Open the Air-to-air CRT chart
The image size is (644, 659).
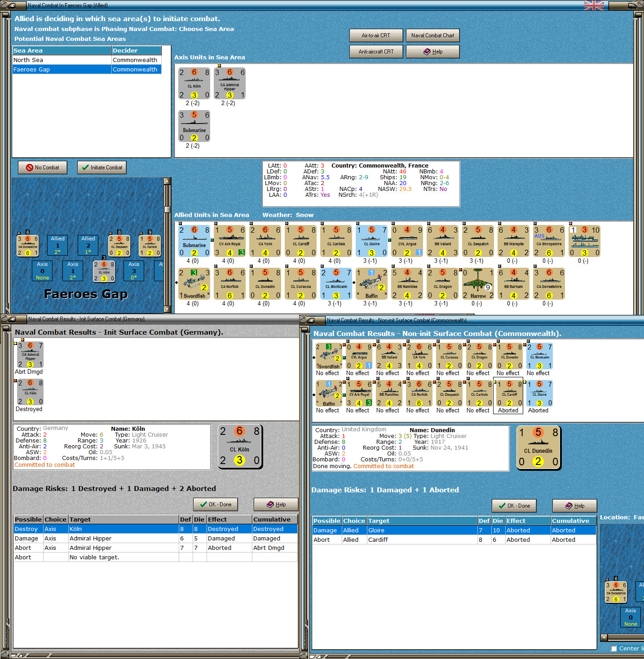(x=376, y=35)
